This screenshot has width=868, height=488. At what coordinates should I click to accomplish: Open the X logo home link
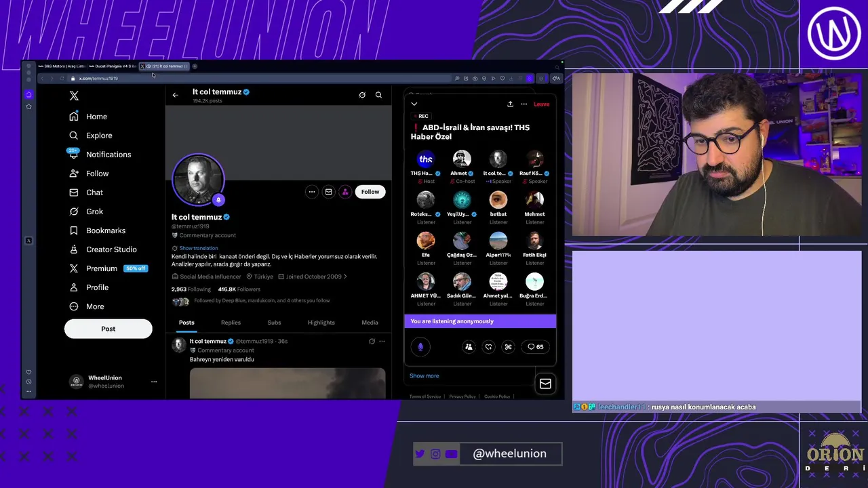click(x=74, y=96)
